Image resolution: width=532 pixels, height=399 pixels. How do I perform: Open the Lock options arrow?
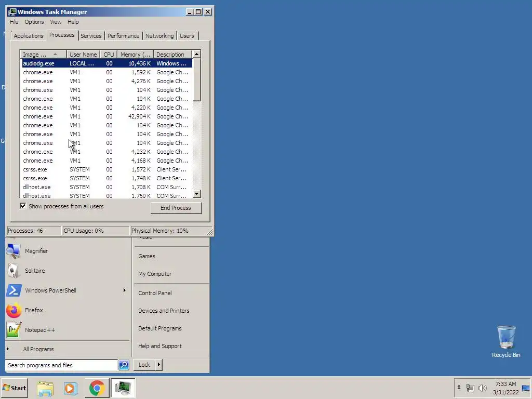[158, 365]
